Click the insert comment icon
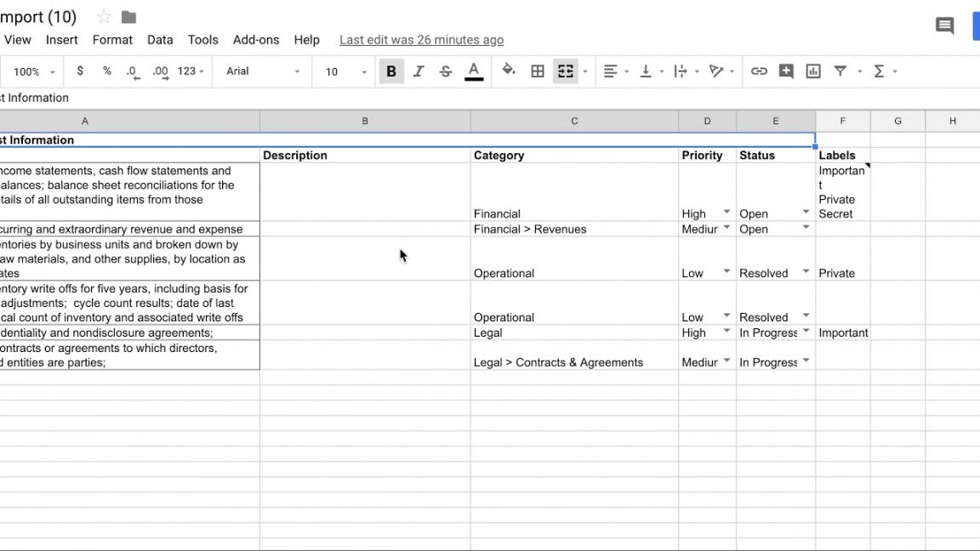This screenshot has height=551, width=980. (786, 71)
